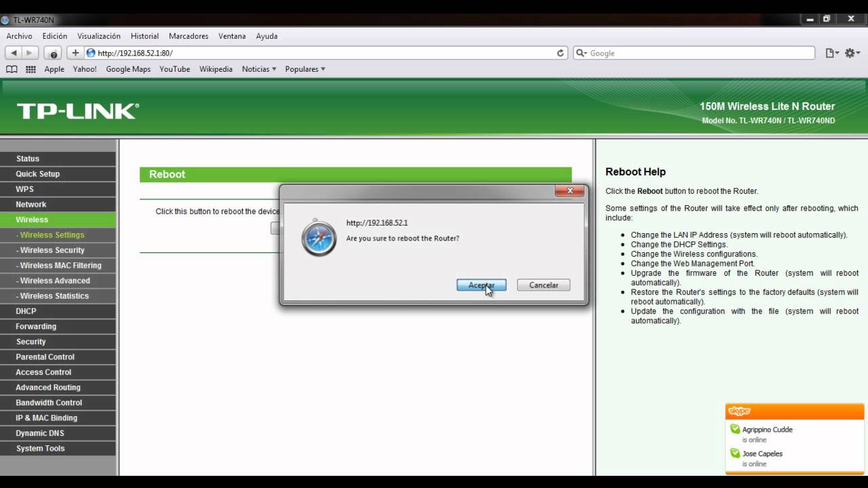Click the Skype logo in notification

click(x=739, y=411)
